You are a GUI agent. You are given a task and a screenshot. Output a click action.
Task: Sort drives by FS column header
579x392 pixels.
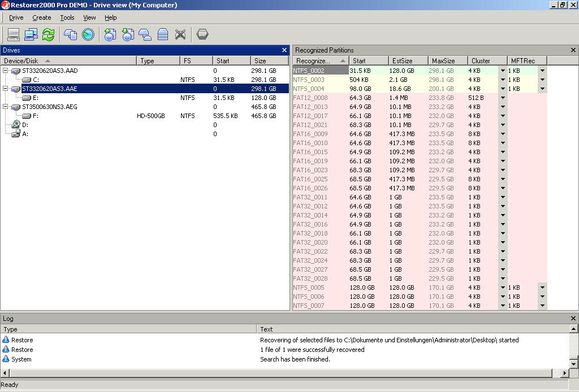tap(196, 61)
